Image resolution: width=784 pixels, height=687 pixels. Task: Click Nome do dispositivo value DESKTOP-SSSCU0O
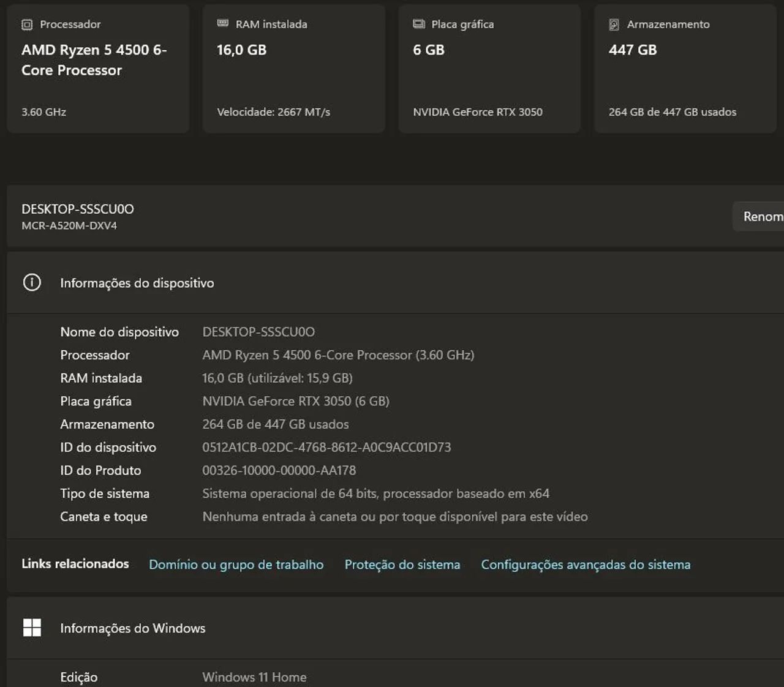pos(258,332)
